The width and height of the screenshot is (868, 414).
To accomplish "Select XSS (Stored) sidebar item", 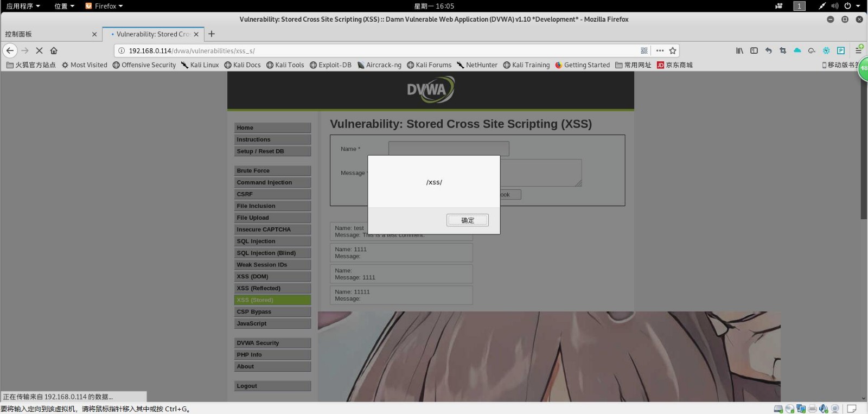I will click(273, 300).
